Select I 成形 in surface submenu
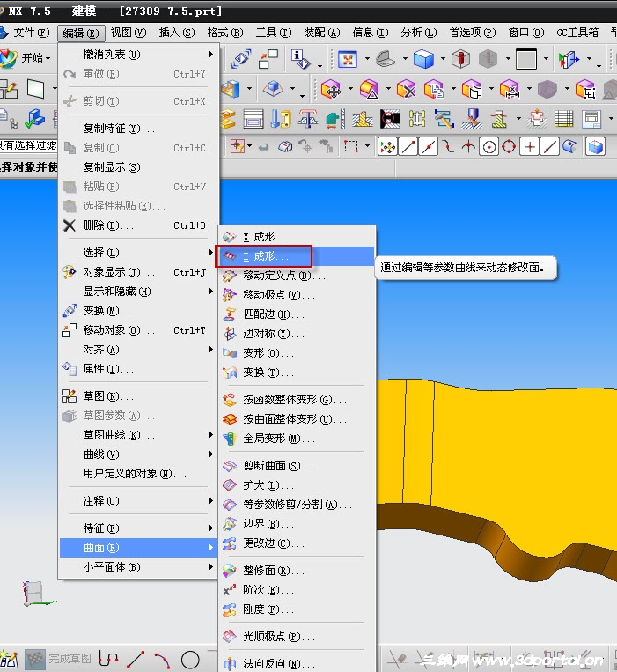The height and width of the screenshot is (672, 617). (296, 256)
